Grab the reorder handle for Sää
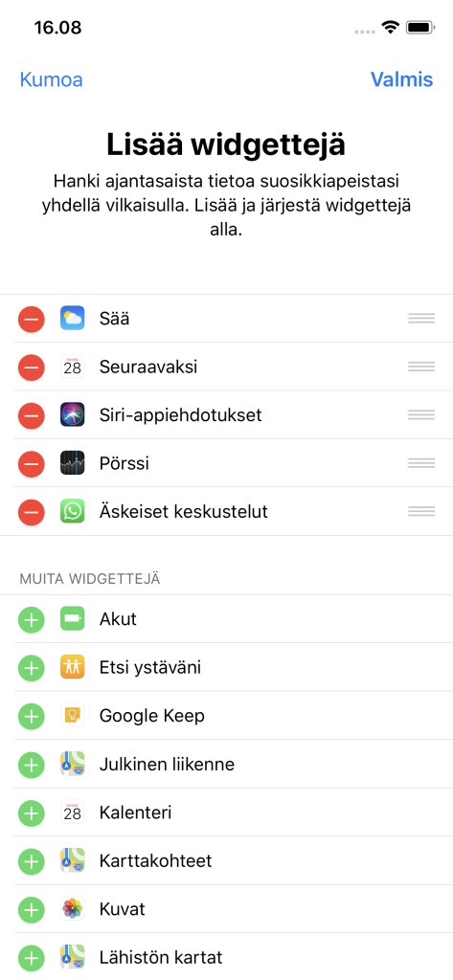The width and height of the screenshot is (453, 980). click(x=421, y=319)
